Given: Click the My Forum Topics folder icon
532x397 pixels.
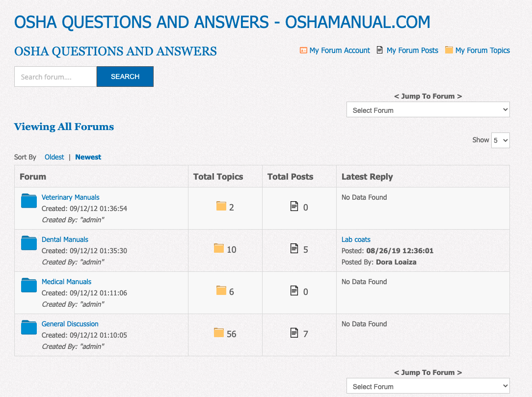Looking at the screenshot, I should pos(449,50).
